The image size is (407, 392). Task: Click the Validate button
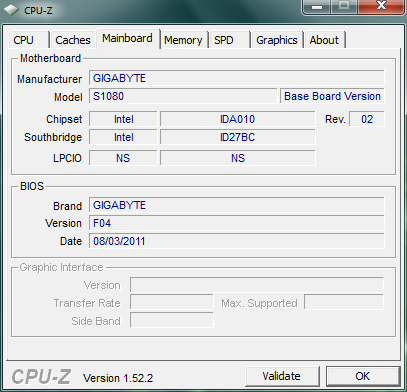point(282,376)
